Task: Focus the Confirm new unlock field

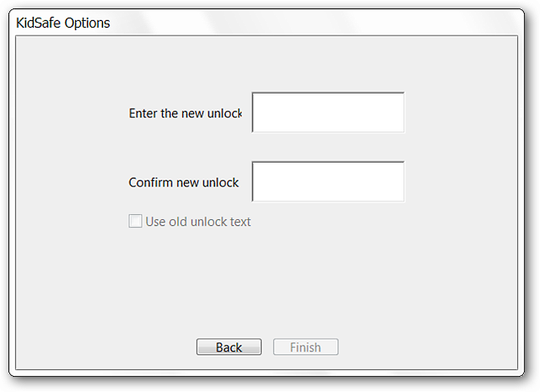Action: (328, 181)
